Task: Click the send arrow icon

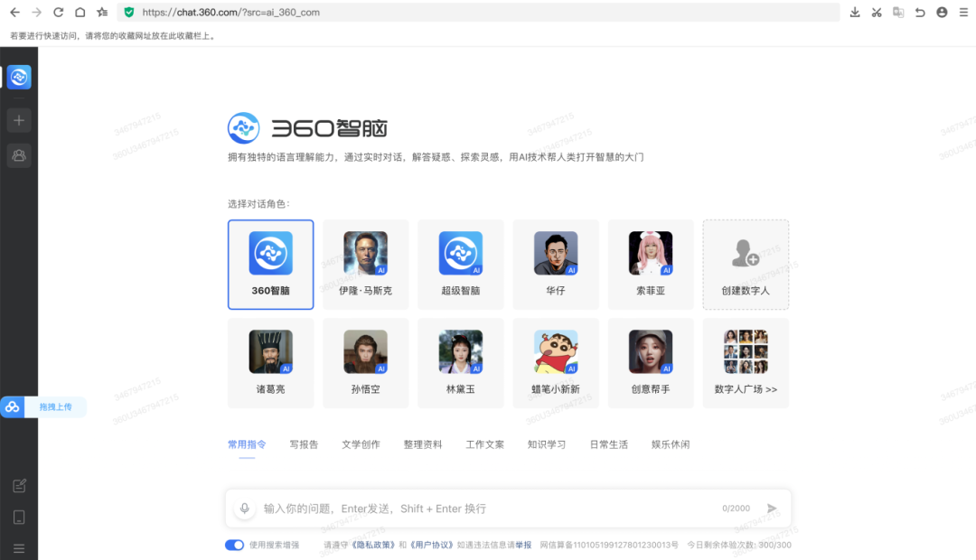Action: pos(772,509)
